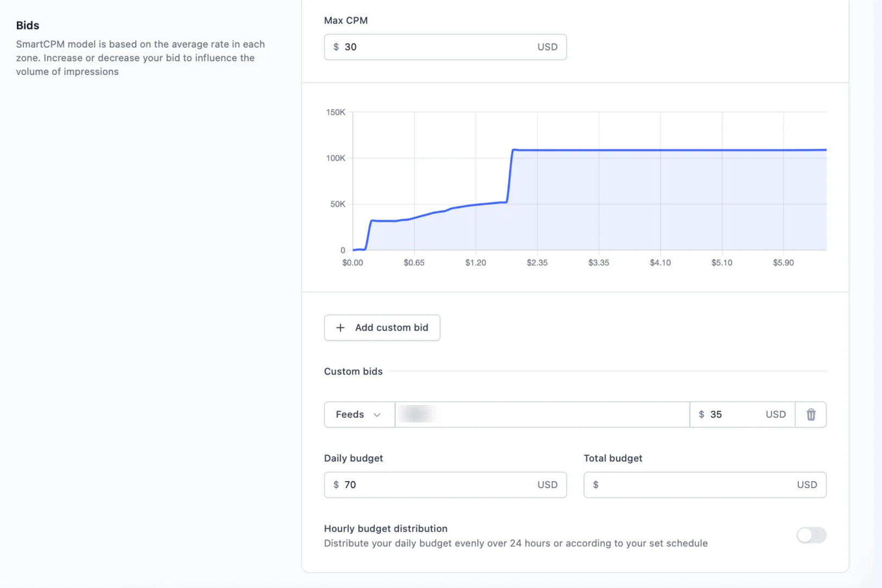
Task: Click the $0.65 point on the chart
Action: tap(414, 218)
